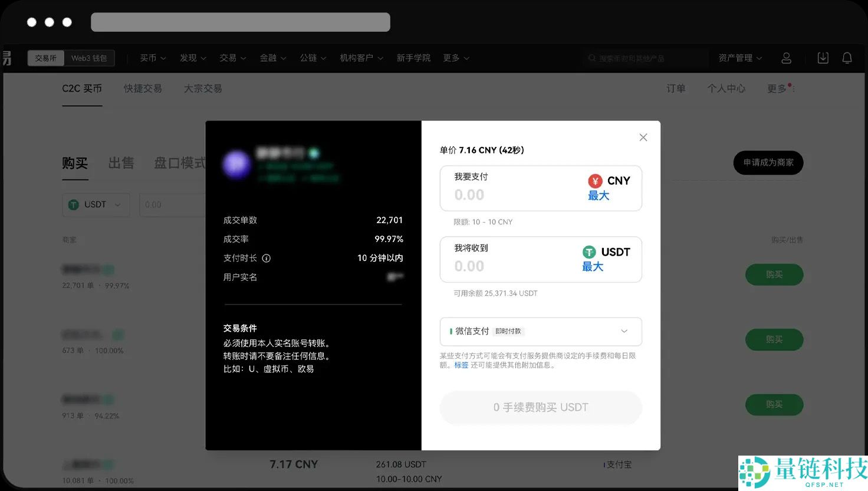
Task: Click the 0 手续费购买 USDT button
Action: coord(540,407)
